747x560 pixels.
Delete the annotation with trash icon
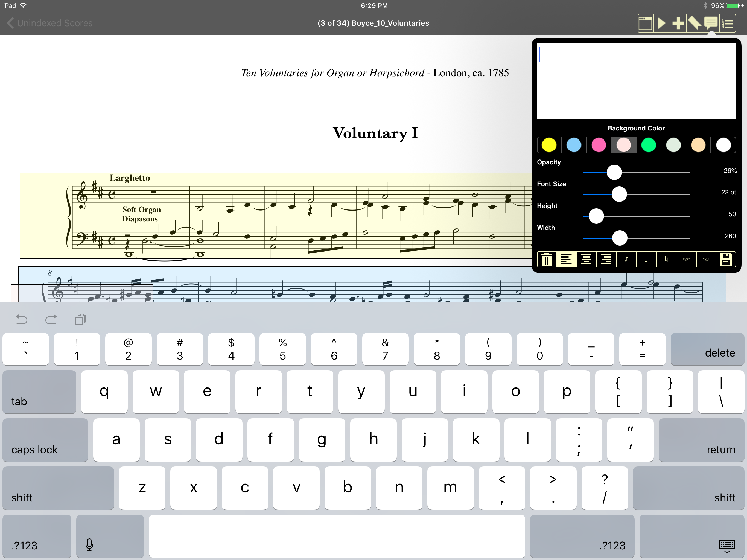546,259
